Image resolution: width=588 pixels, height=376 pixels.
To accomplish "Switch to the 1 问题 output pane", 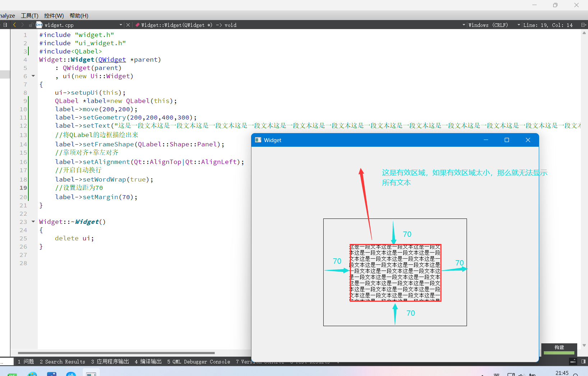I will [26, 361].
